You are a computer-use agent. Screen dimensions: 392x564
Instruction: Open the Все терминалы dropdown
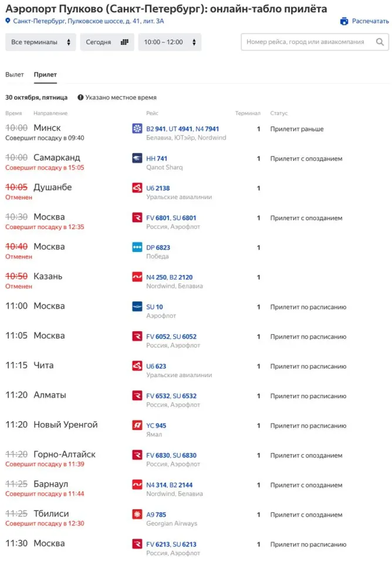point(40,42)
